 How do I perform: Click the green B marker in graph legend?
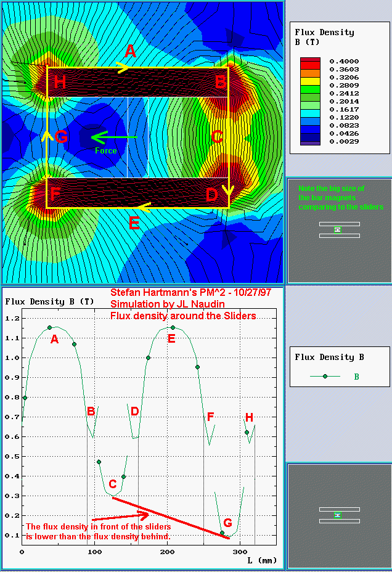coord(325,376)
